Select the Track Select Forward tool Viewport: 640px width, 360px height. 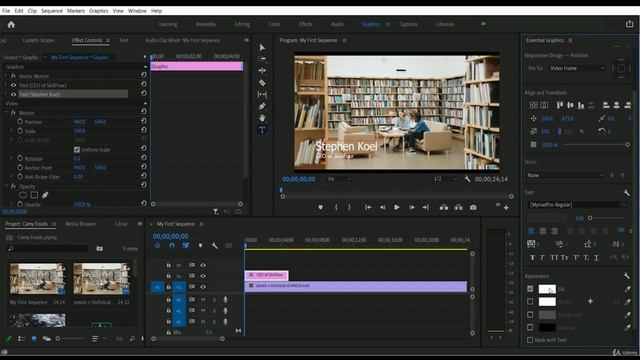262,59
